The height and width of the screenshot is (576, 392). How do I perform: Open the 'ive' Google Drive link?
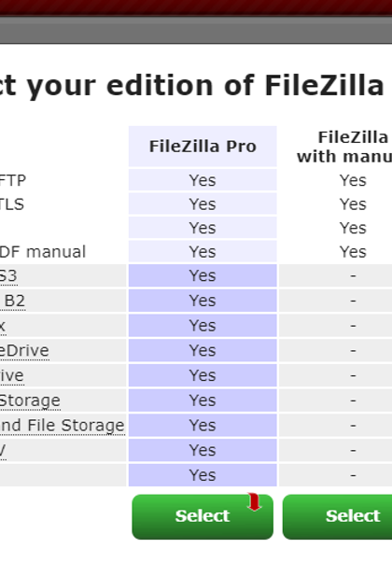point(12,375)
